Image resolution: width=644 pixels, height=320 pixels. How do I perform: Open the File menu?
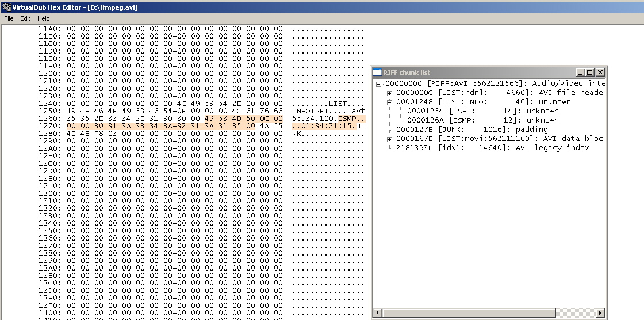point(9,18)
